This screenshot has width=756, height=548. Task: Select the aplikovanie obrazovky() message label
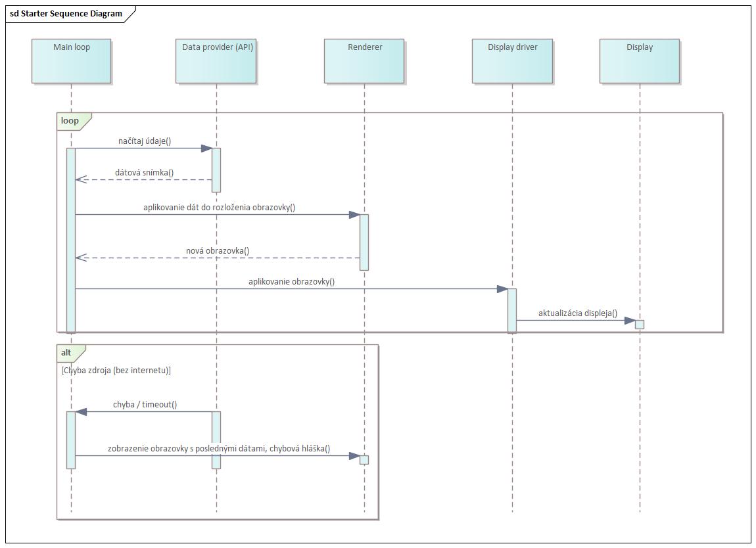tap(291, 282)
